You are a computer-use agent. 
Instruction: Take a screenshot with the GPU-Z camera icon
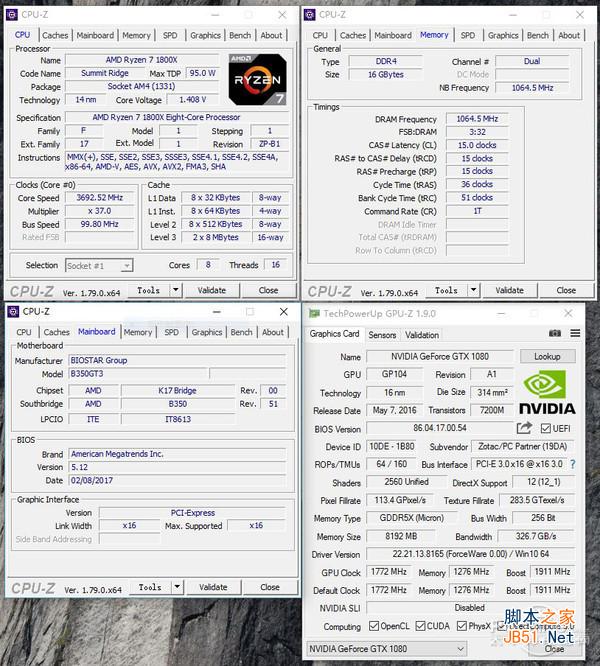555,333
